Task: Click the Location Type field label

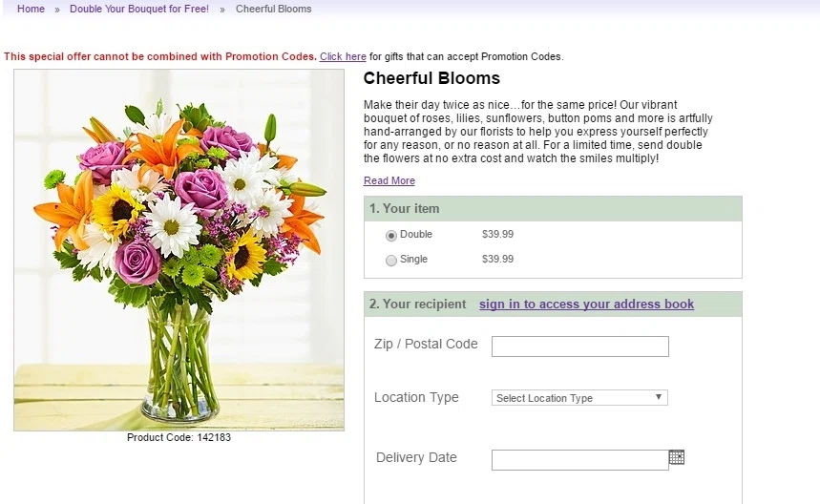Action: tap(416, 397)
